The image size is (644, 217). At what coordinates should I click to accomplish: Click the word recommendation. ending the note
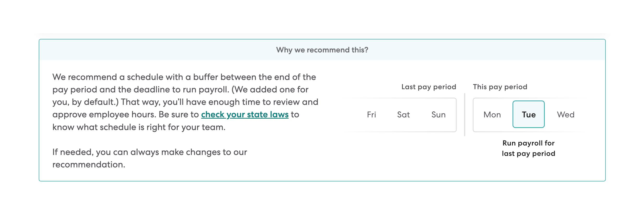[x=89, y=164]
